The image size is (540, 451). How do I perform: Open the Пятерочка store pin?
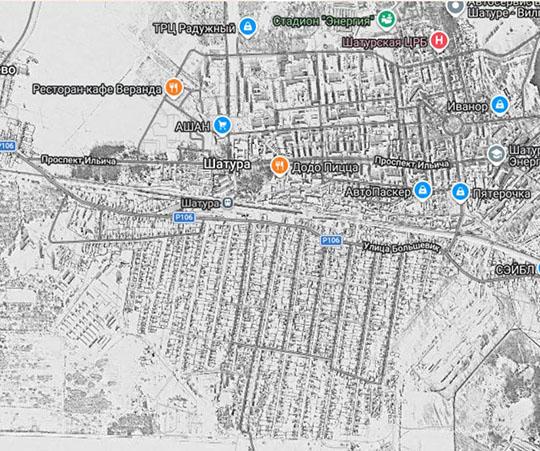[460, 193]
